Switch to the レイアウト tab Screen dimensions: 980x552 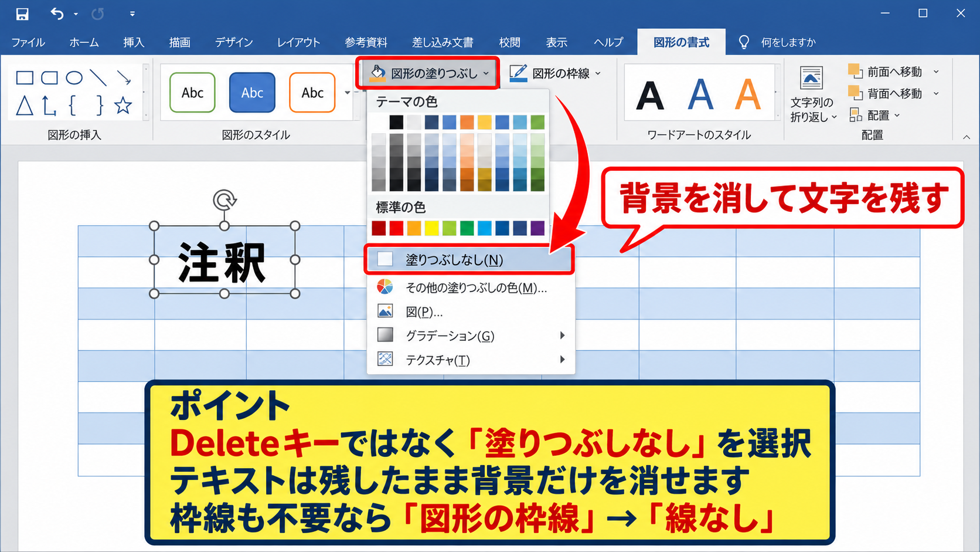click(299, 42)
